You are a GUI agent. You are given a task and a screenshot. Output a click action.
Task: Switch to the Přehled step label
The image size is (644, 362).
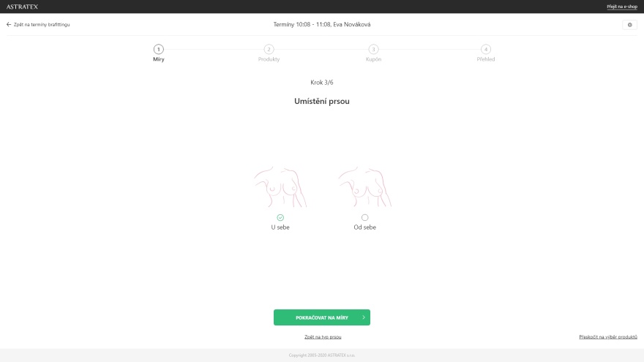tap(485, 59)
